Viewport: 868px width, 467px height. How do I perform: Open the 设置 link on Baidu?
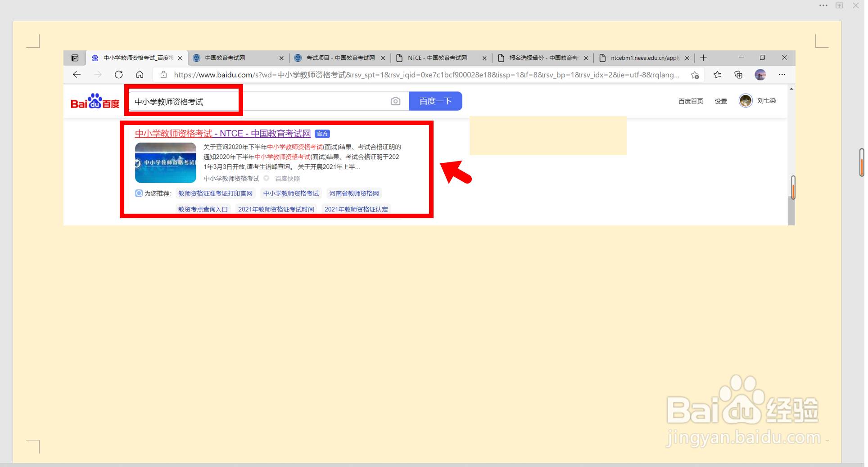[721, 101]
